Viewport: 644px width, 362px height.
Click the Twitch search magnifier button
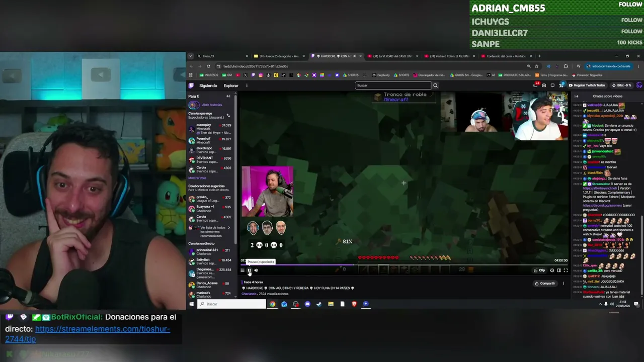pyautogui.click(x=436, y=85)
